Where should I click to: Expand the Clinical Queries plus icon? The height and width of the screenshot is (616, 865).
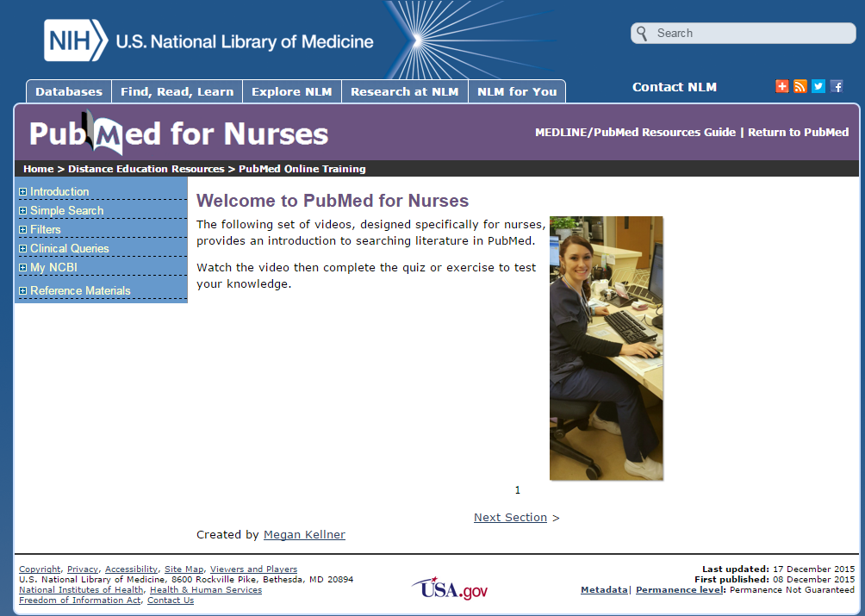coord(22,249)
